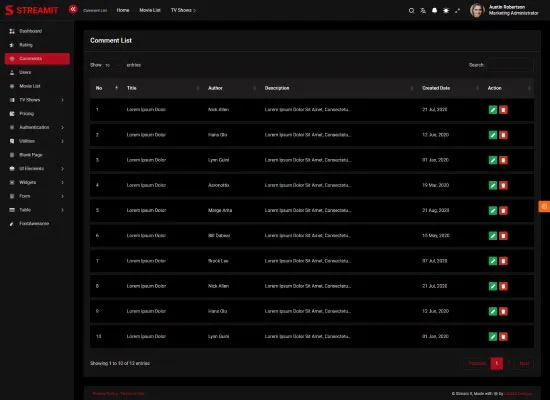The width and height of the screenshot is (550, 400).
Task: Open notifications with the bell icon
Action: 435,11
